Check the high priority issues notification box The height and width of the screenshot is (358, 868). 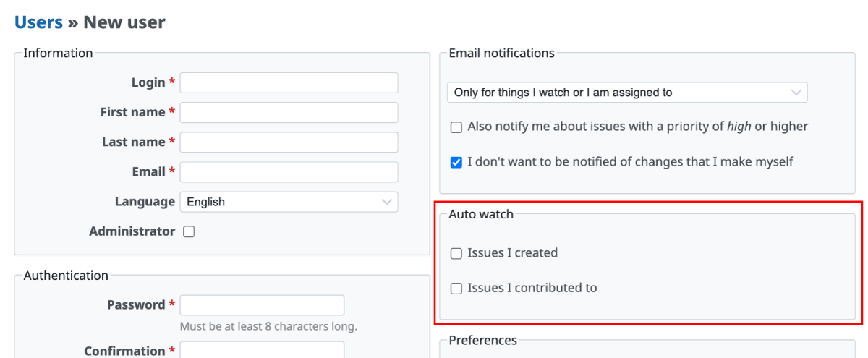456,127
